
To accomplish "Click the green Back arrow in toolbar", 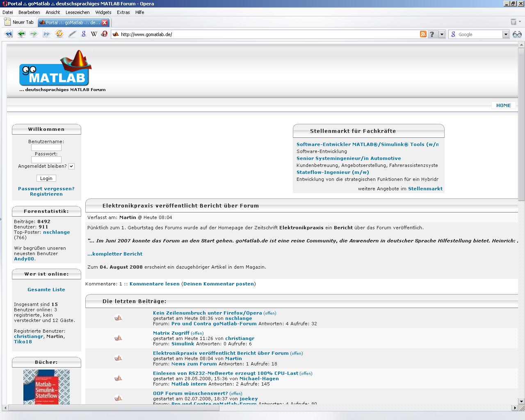I will coord(21,34).
